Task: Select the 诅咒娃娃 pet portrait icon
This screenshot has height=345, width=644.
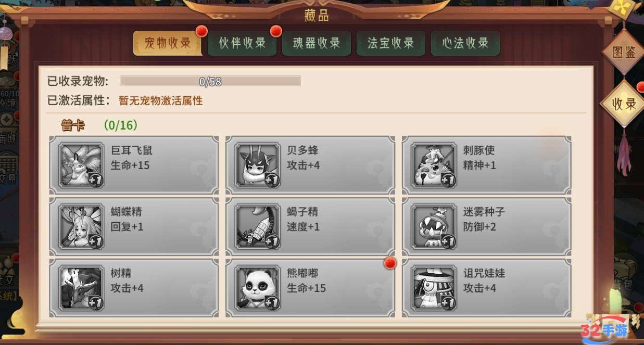Action: point(433,288)
